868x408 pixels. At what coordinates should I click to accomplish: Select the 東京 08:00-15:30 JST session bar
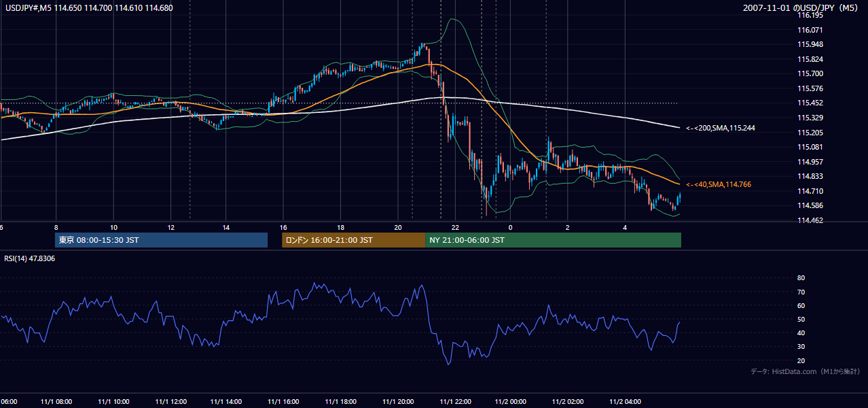click(x=162, y=240)
